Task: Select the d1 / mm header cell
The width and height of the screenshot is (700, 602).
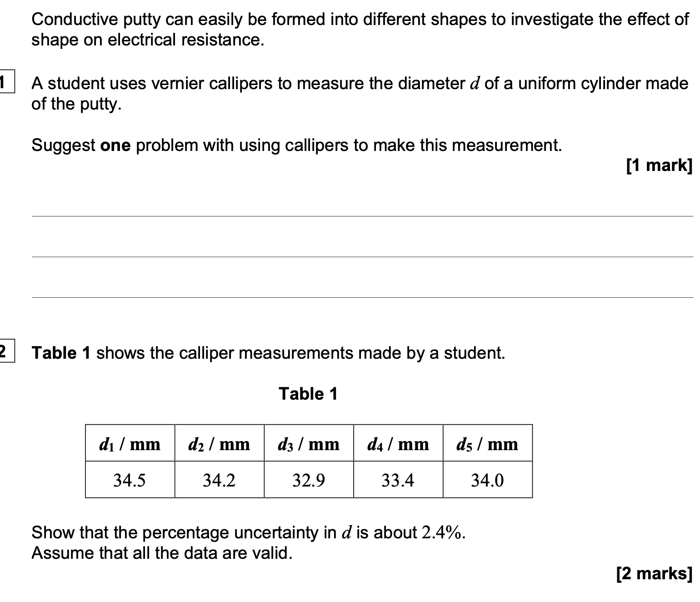Action: 130,443
